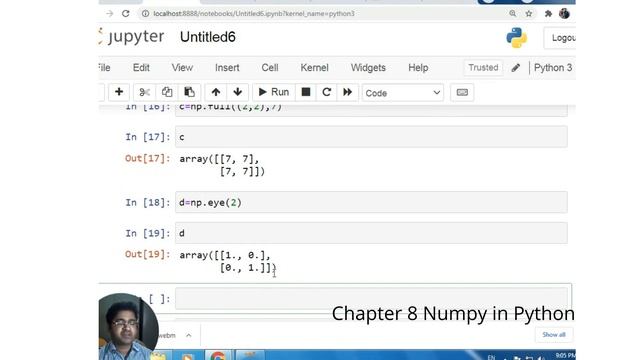
Task: Open Chrome from the taskbar
Action: click(218, 355)
